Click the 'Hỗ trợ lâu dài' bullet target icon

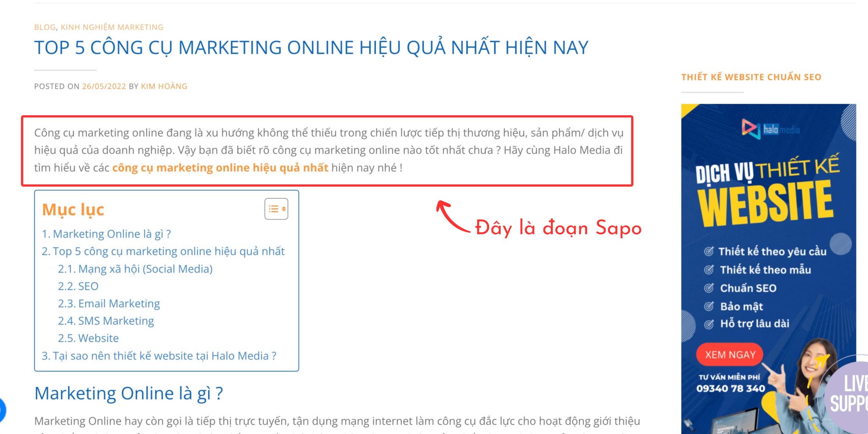pyautogui.click(x=709, y=325)
